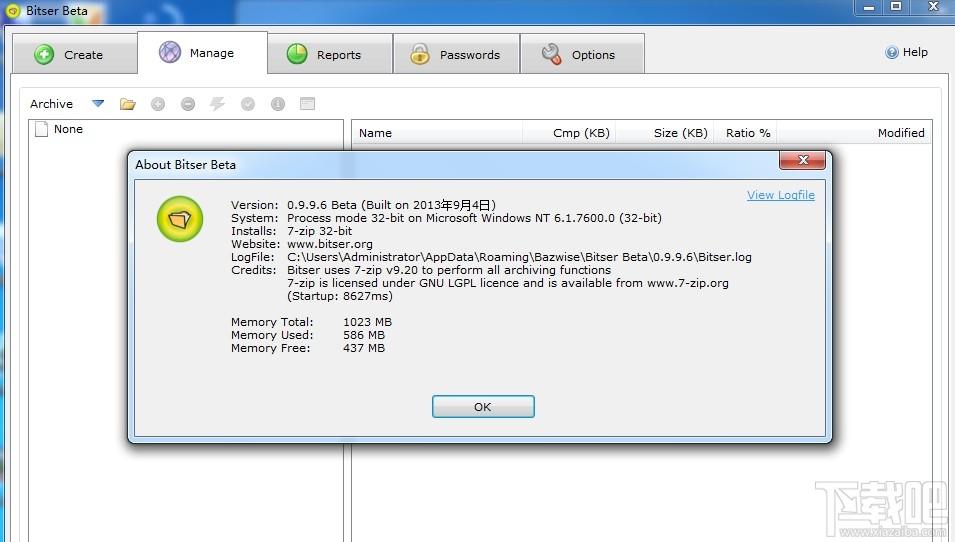
Task: Click the greyed plus add-files icon
Action: click(x=158, y=104)
